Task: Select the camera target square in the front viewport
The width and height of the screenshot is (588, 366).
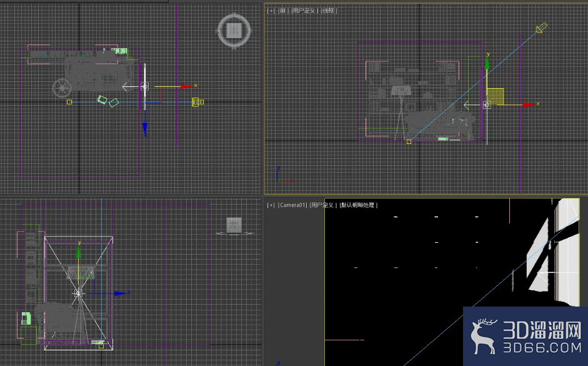Action: pyautogui.click(x=409, y=142)
